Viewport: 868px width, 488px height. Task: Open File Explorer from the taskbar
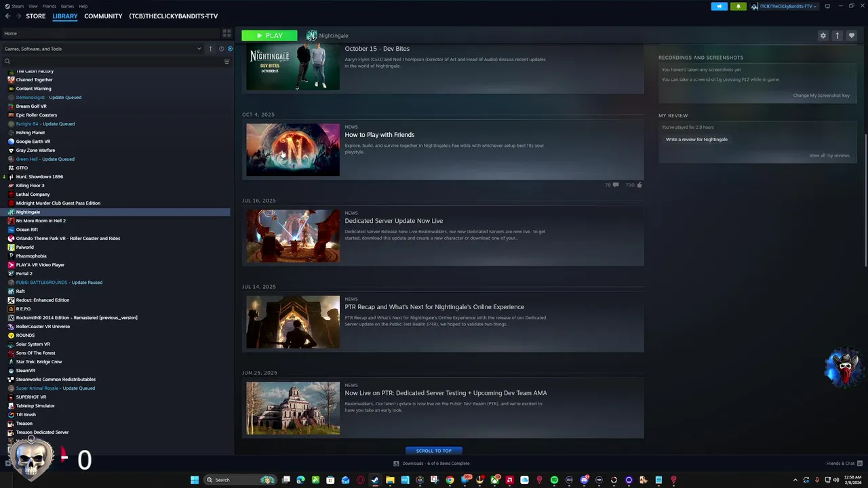tap(390, 480)
